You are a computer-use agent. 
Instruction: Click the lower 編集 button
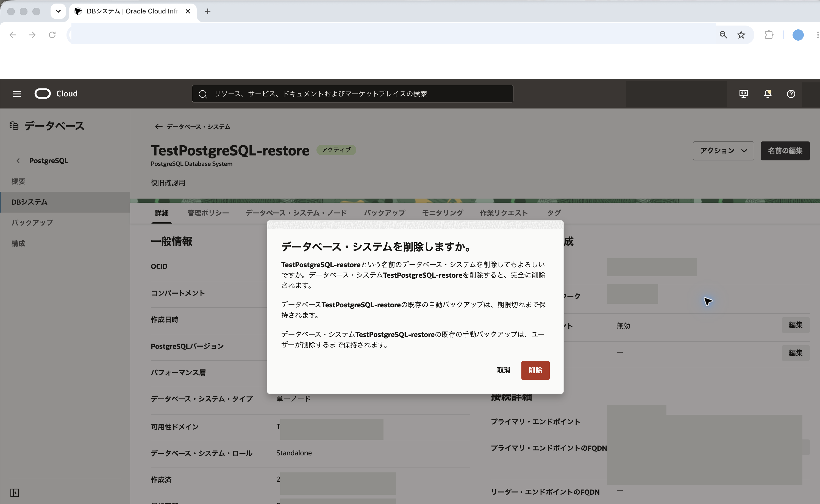(x=795, y=353)
